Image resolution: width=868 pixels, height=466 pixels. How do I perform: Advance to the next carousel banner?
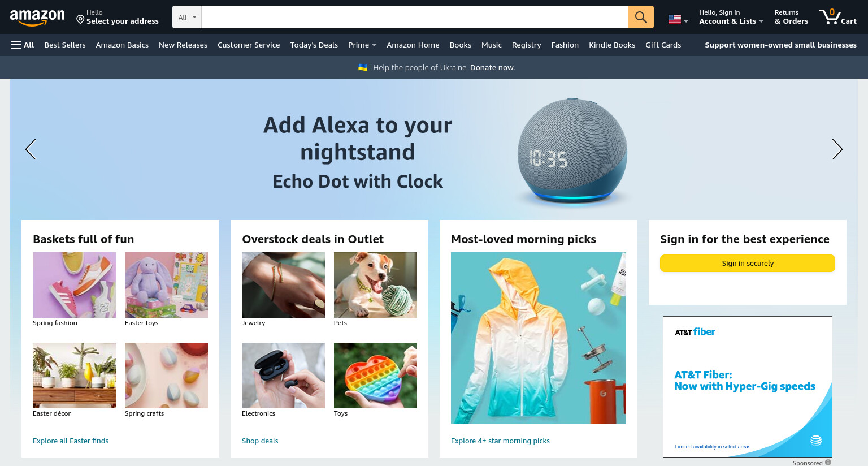pyautogui.click(x=837, y=149)
